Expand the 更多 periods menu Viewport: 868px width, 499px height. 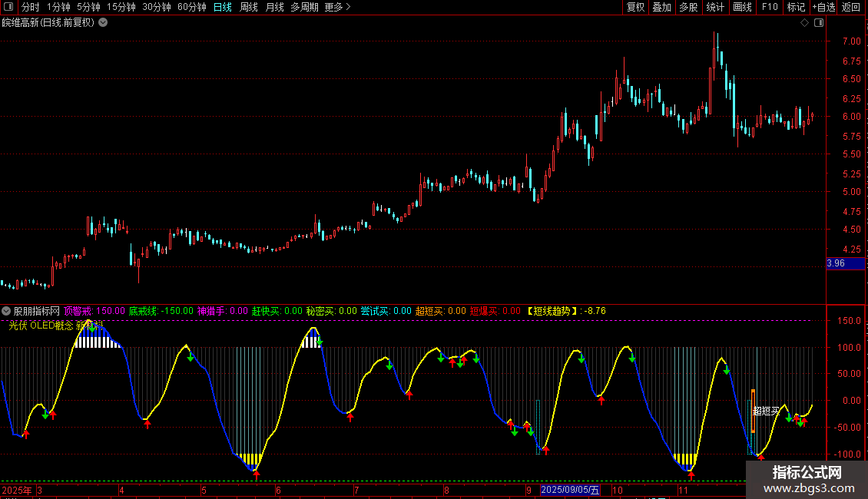[x=337, y=8]
